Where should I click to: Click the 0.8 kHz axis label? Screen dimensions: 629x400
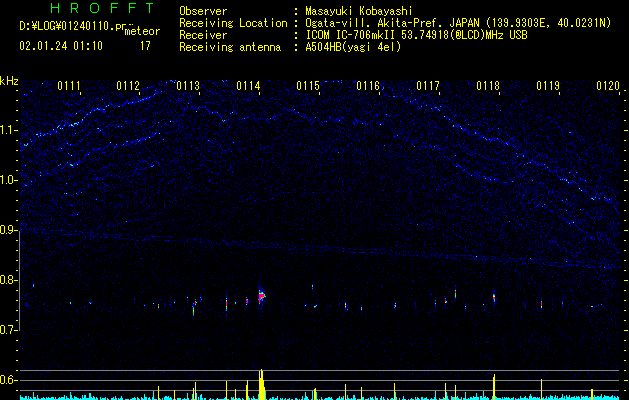(x=9, y=280)
